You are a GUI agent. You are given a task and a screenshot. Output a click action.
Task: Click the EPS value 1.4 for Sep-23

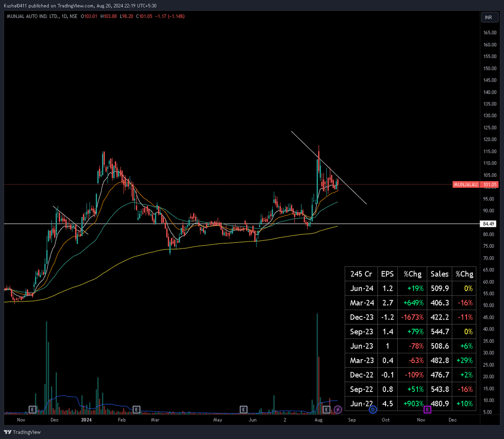[x=388, y=332]
